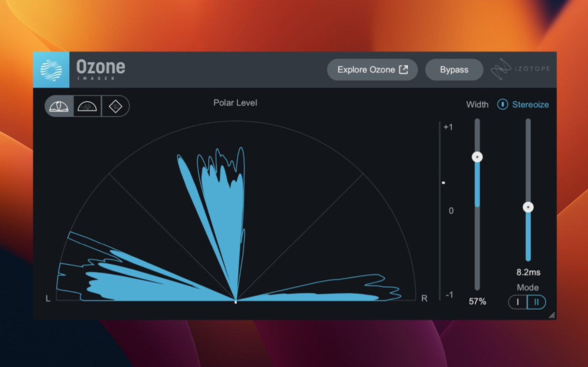Click the Width slider handle
This screenshot has width=588, height=367.
point(477,157)
